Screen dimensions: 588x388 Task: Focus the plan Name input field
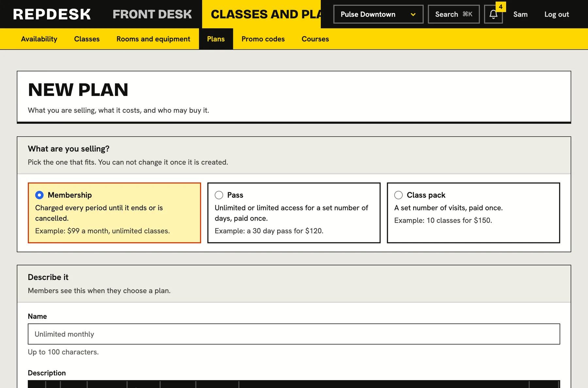pos(294,334)
